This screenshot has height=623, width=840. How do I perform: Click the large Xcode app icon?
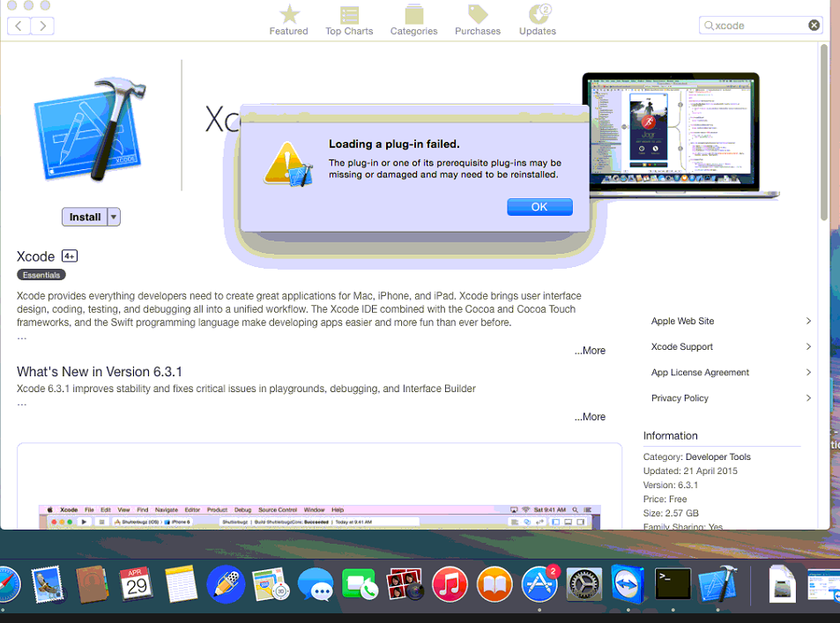(90, 129)
